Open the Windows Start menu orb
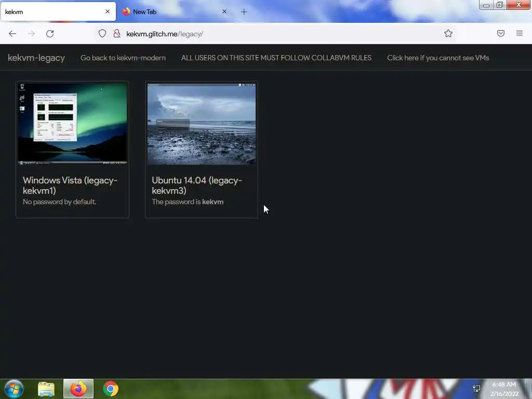This screenshot has width=532, height=399. pos(14,389)
